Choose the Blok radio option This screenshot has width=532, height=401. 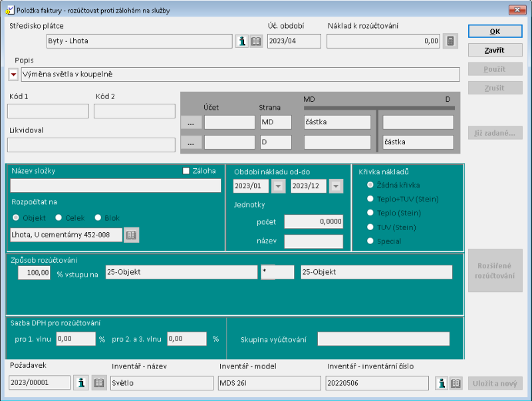(98, 217)
